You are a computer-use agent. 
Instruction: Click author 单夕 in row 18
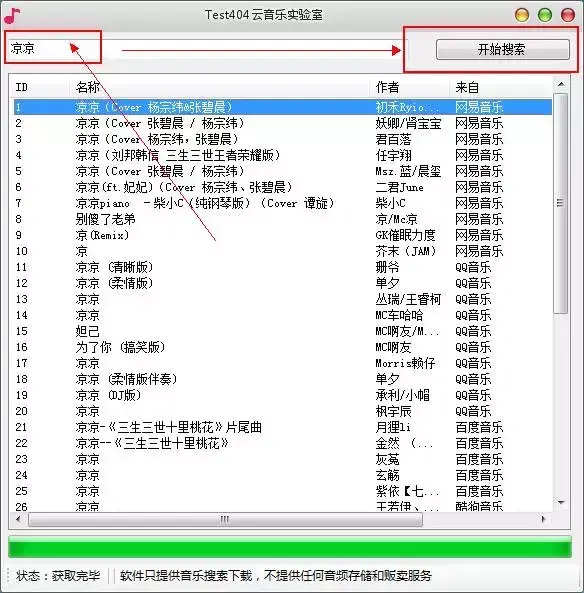[387, 379]
